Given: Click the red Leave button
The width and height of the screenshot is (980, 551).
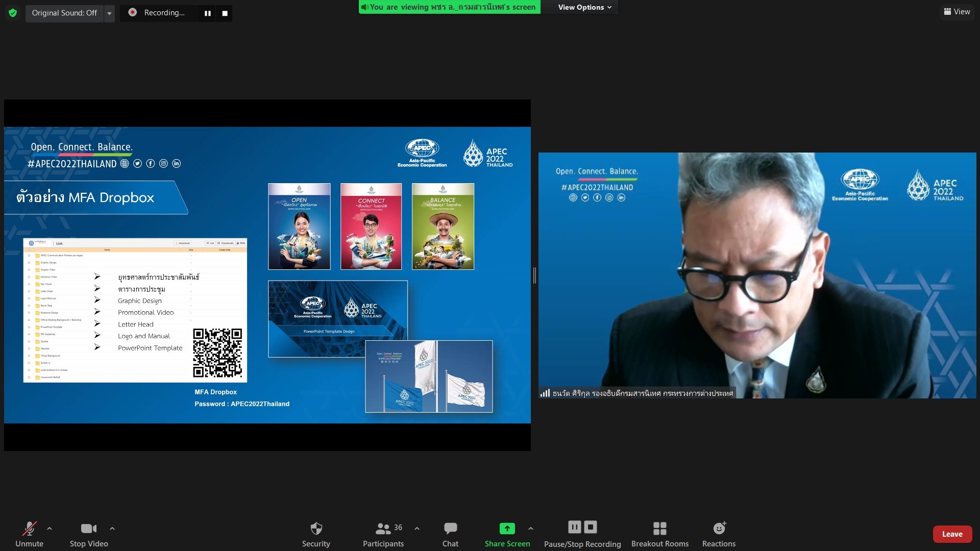Looking at the screenshot, I should (952, 534).
